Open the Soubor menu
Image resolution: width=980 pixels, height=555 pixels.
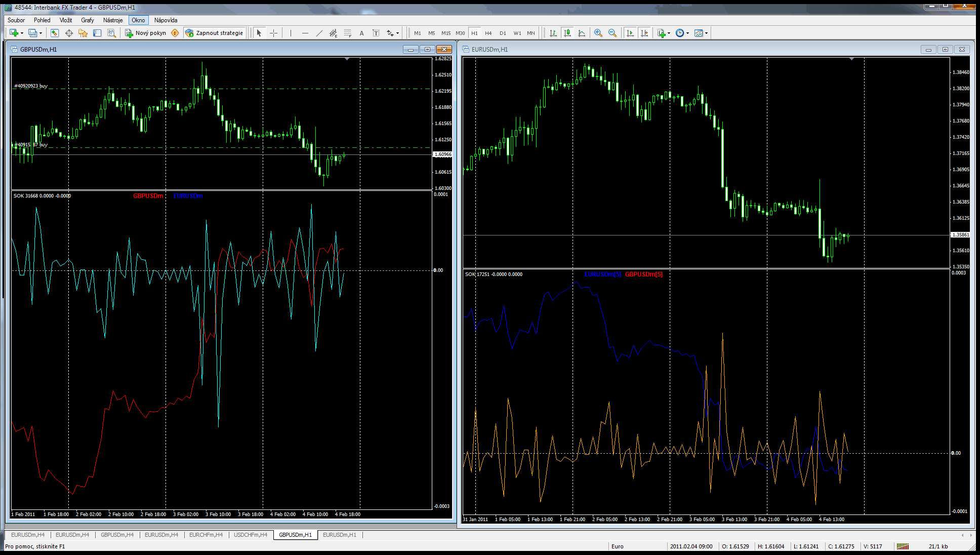tap(16, 20)
